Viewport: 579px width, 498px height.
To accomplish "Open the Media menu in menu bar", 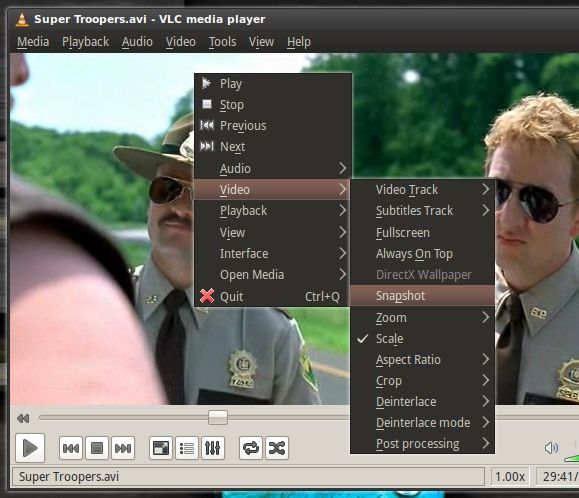I will coord(33,42).
